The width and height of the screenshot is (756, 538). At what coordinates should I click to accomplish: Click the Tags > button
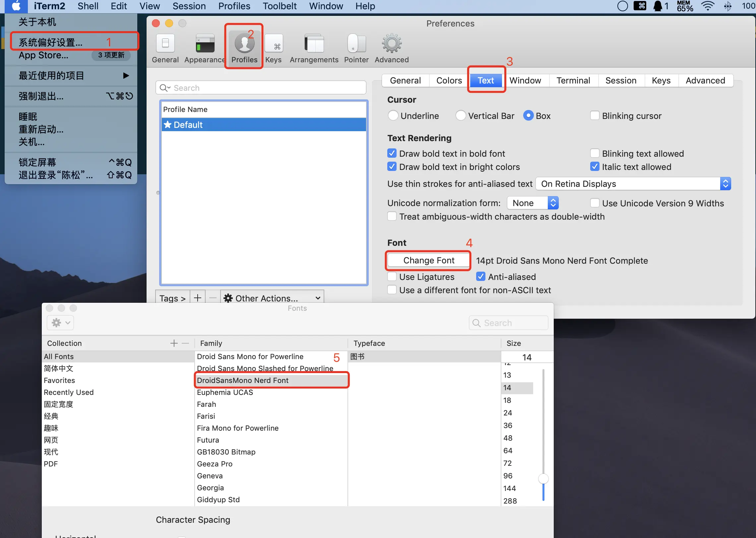[172, 298]
